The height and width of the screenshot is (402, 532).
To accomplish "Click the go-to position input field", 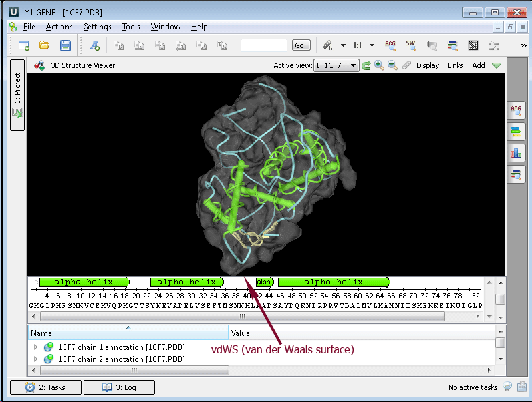I will point(263,45).
